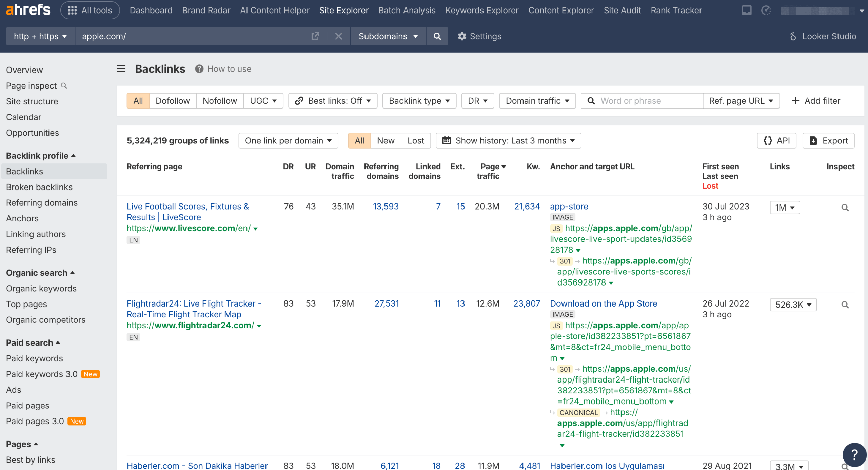868x470 pixels.
Task: Open the Backlink type dropdown
Action: pos(419,101)
